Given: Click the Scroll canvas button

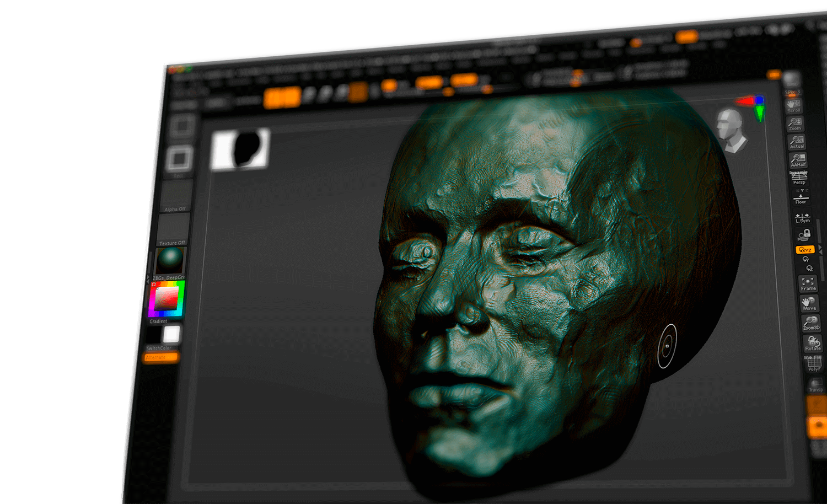Looking at the screenshot, I should [x=793, y=105].
